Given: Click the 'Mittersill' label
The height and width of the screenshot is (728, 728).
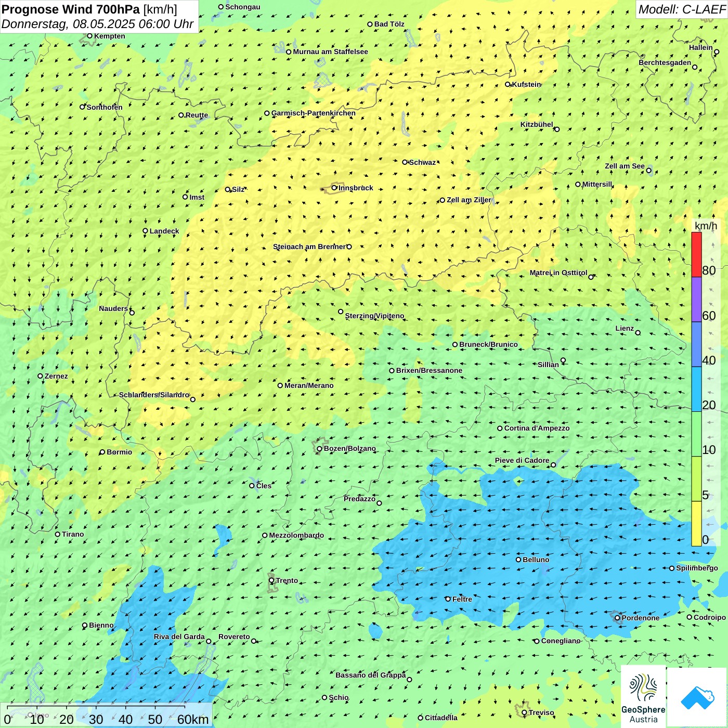Looking at the screenshot, I should coord(597,184).
